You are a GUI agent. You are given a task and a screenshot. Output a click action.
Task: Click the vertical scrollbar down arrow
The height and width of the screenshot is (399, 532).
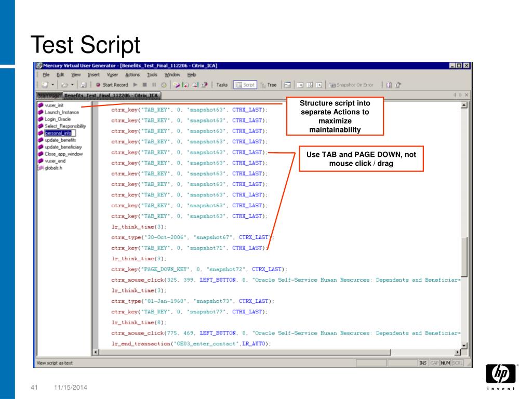464,345
